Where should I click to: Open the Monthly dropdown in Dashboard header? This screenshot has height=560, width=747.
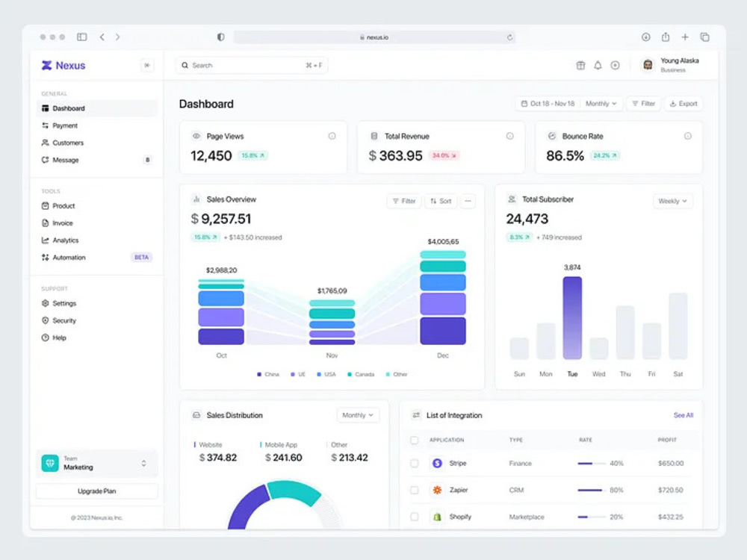tap(601, 103)
